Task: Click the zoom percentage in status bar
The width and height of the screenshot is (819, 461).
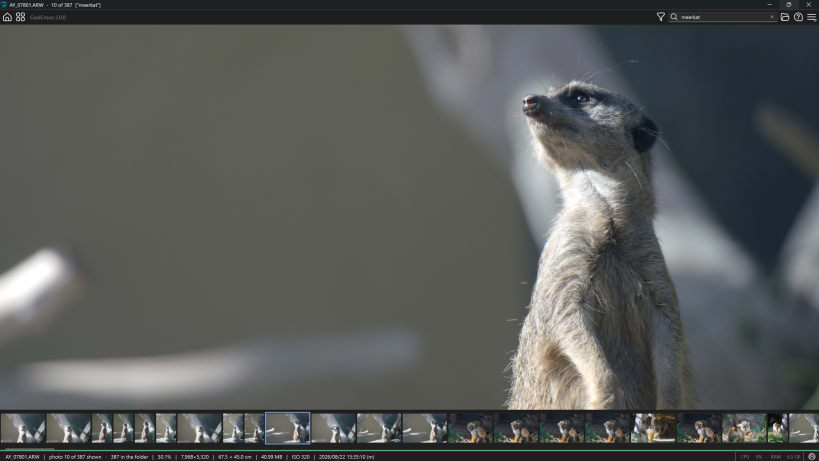Action: pyautogui.click(x=165, y=457)
